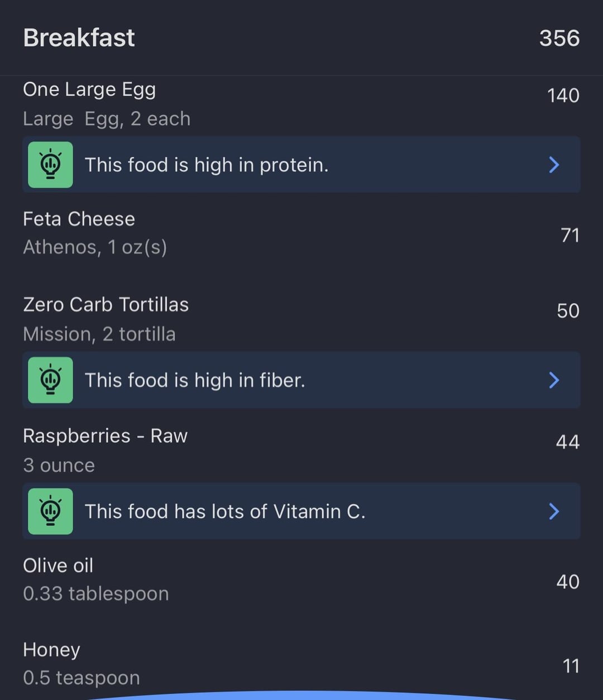Screen dimensions: 603x700
Task: Tap the 356 total breakfast calories
Action: tap(559, 39)
